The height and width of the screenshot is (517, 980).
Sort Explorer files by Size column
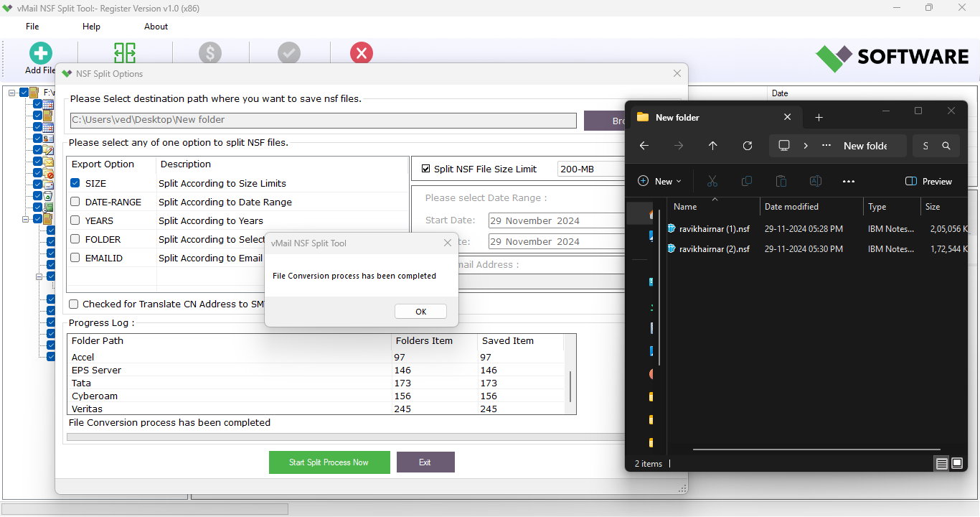point(943,207)
